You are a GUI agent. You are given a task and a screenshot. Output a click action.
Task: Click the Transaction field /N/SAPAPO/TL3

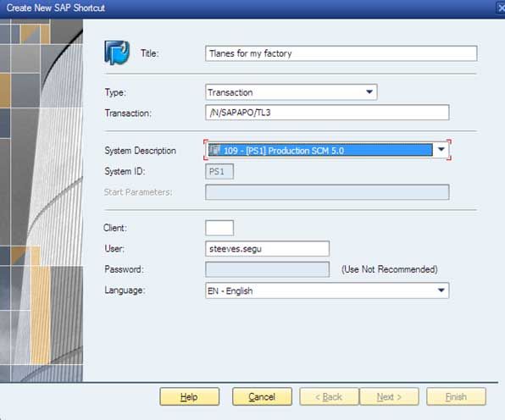point(327,113)
